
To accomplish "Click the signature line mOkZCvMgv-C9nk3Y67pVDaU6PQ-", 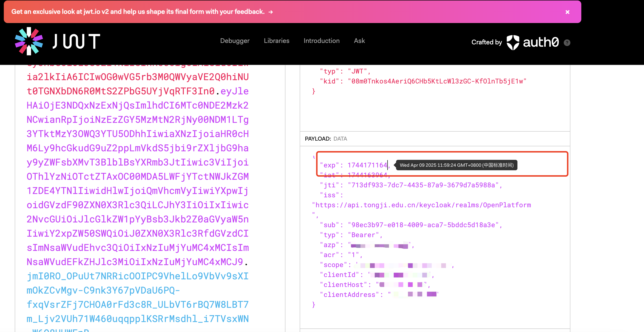I will click(103, 290).
